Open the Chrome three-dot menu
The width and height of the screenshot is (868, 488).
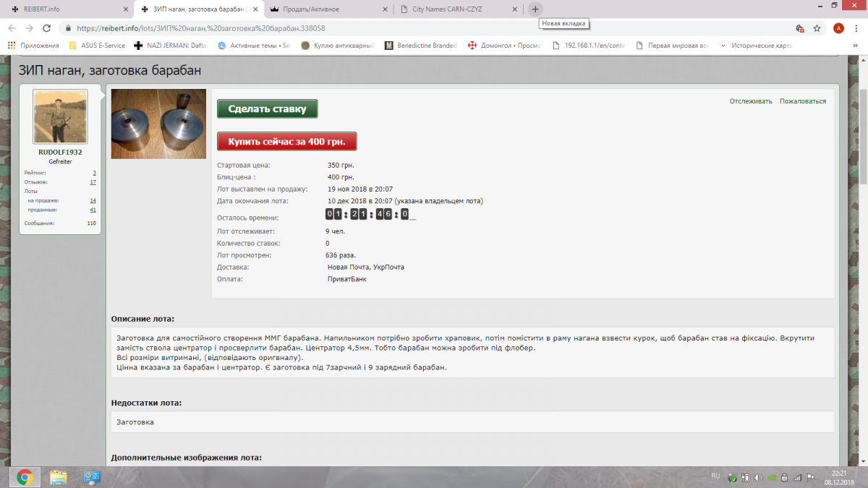point(856,28)
